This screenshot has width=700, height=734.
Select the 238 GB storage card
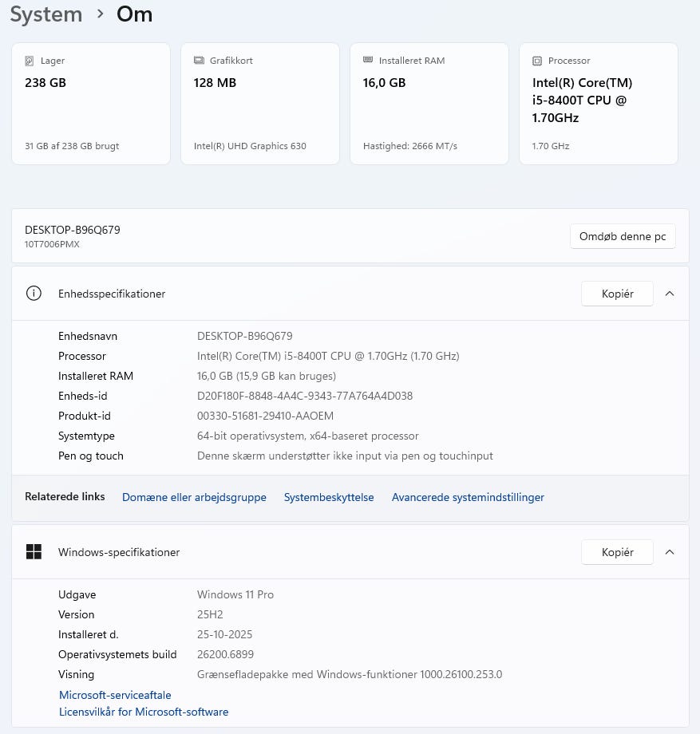(91, 104)
